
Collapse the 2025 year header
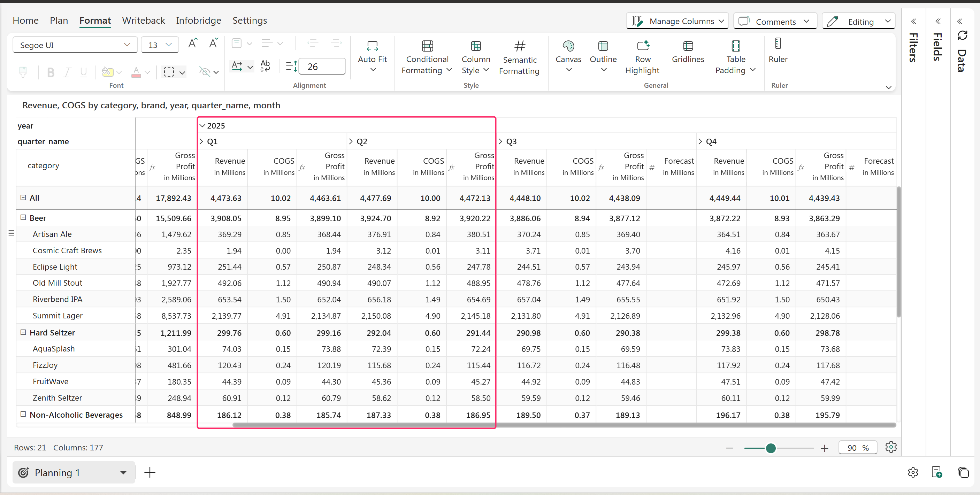(202, 125)
